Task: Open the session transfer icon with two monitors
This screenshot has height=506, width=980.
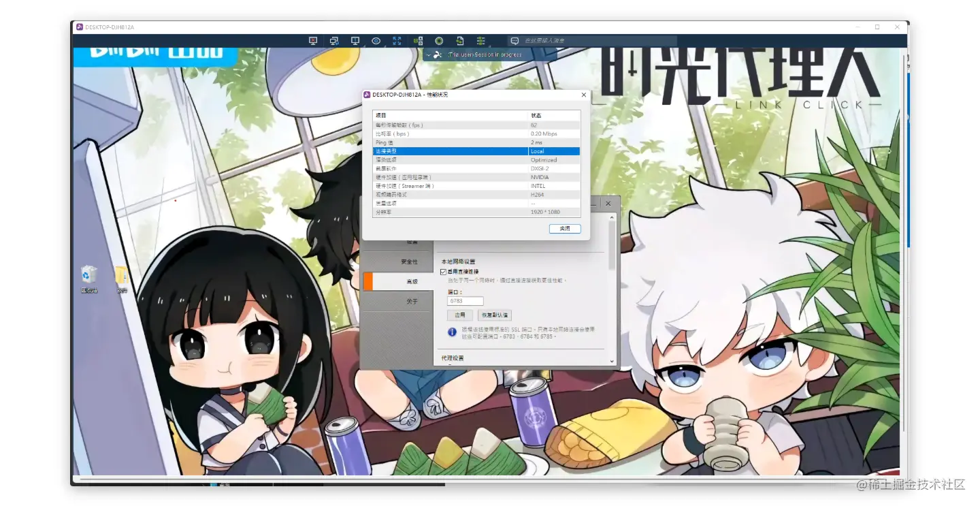Action: click(x=334, y=41)
